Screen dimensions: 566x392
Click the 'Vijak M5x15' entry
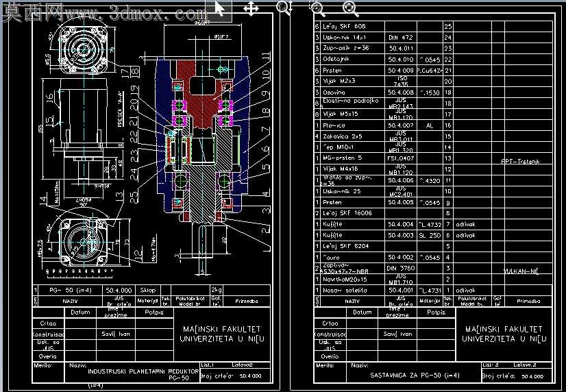coord(340,114)
